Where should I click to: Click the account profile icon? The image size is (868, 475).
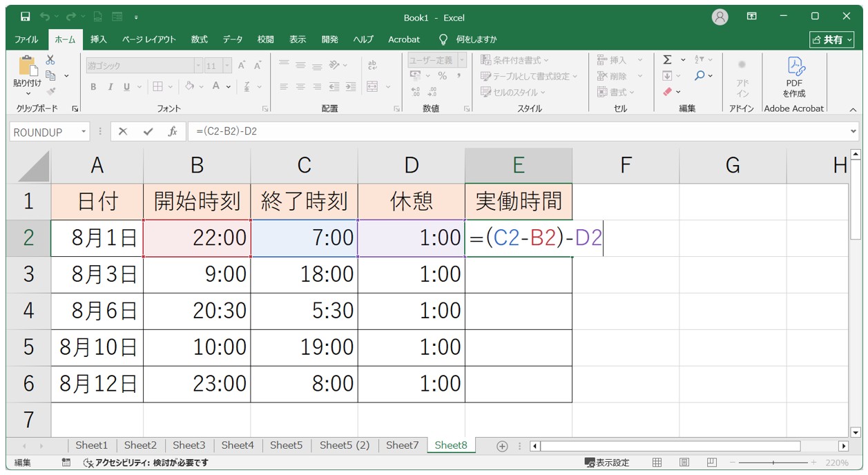(720, 17)
